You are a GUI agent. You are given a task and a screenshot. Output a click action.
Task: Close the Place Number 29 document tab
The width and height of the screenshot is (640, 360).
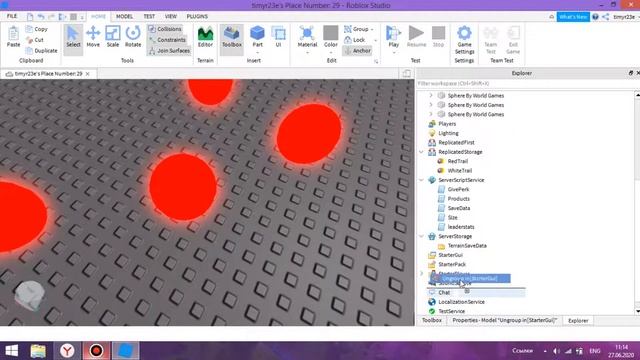(x=88, y=74)
